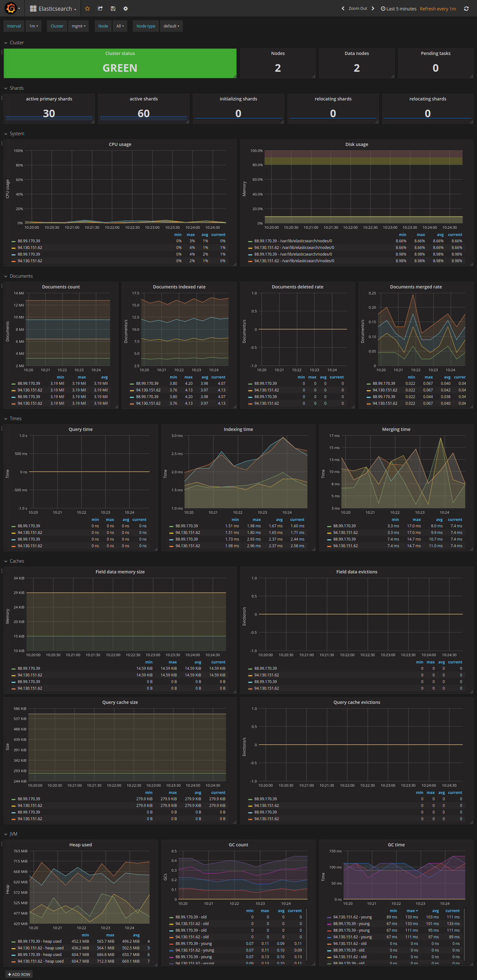This screenshot has height=980, width=477.
Task: Toggle first 94.130.151.62 series in Query cache size legend
Action: click(30, 805)
